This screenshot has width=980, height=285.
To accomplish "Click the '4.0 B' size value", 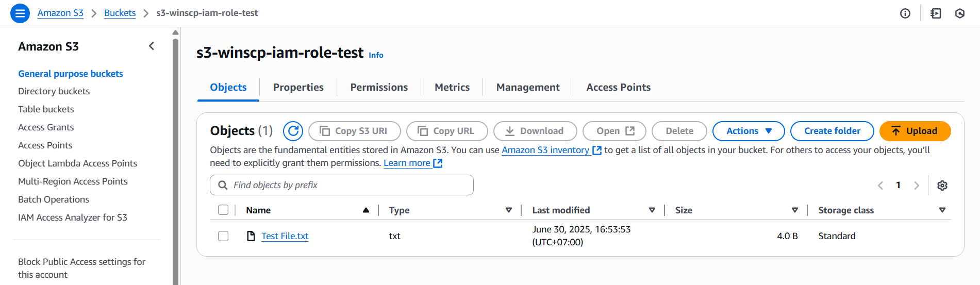I will [x=787, y=236].
